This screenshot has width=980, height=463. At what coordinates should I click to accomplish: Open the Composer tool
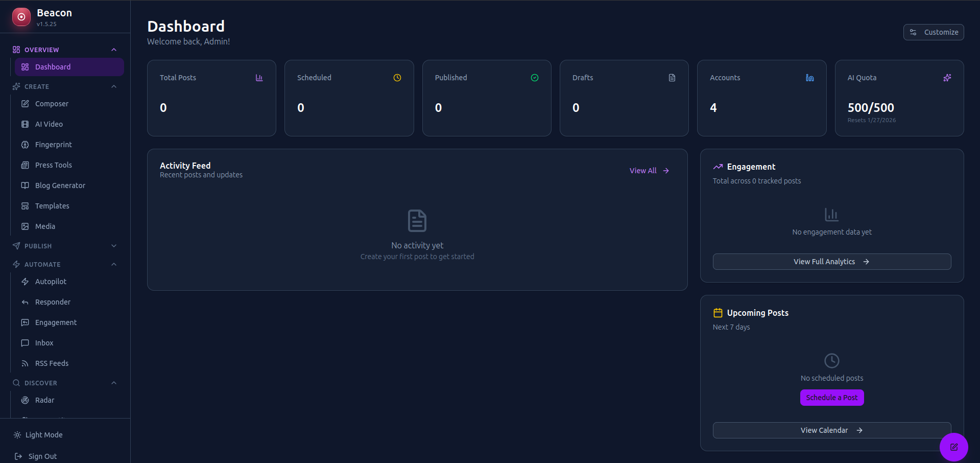click(x=51, y=103)
